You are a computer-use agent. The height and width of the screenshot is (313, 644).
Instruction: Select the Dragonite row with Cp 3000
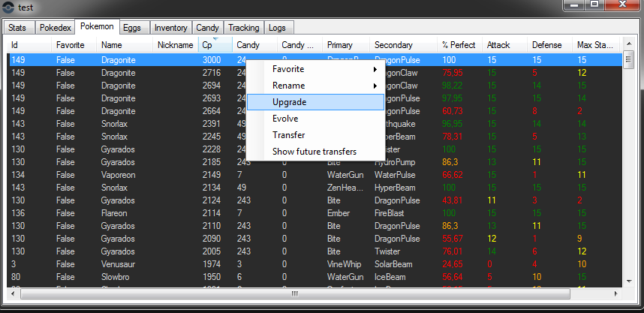315,60
